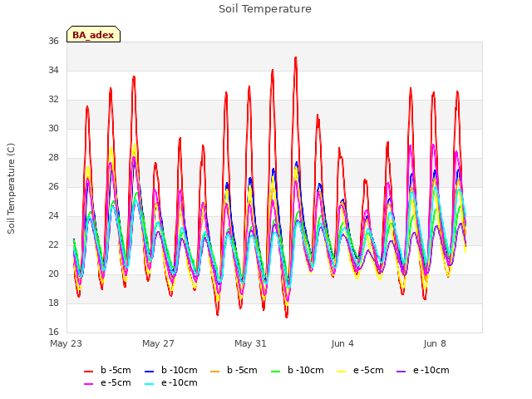This screenshot has height=399, width=532.
Task: Click the 24 y-axis tick label
Action: [x=53, y=216]
